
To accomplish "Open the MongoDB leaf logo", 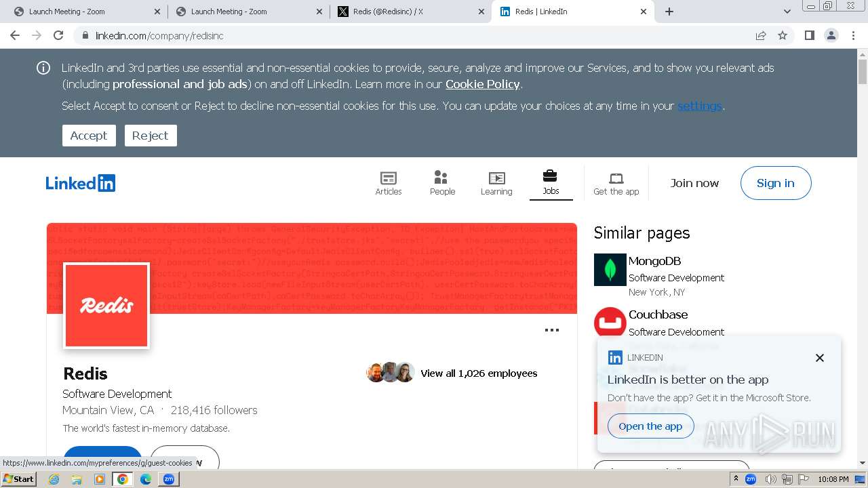I will tap(610, 270).
